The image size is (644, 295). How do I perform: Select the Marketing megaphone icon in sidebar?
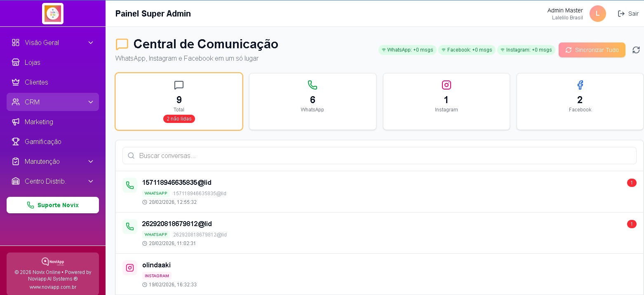(x=15, y=122)
